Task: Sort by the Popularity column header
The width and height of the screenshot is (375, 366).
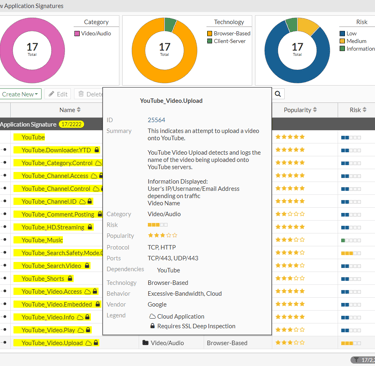Action: pos(300,110)
